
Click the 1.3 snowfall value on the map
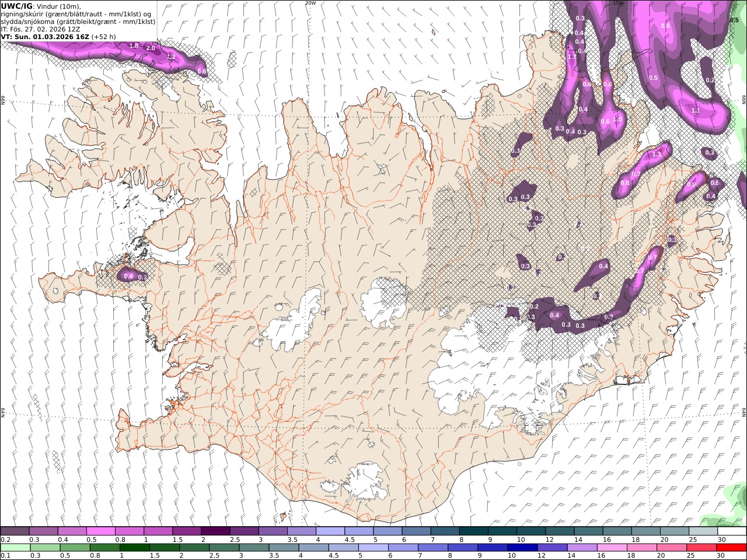tap(657, 154)
